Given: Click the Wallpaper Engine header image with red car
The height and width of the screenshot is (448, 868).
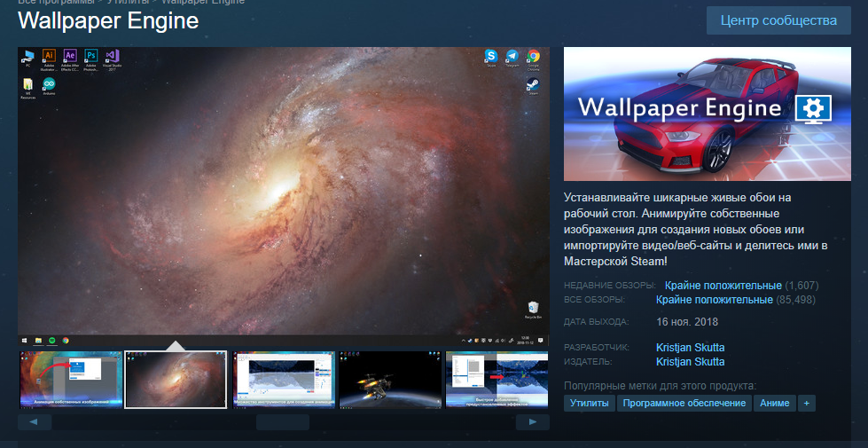Looking at the screenshot, I should pos(707,114).
